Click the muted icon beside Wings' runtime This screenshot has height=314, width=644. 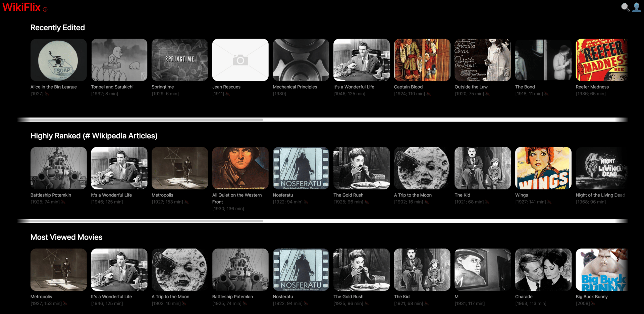click(549, 202)
